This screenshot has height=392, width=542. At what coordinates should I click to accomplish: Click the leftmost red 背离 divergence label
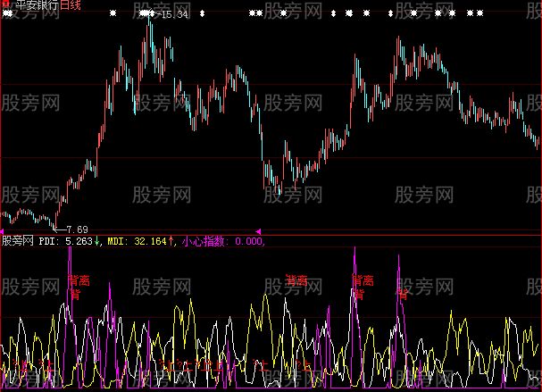(x=78, y=280)
